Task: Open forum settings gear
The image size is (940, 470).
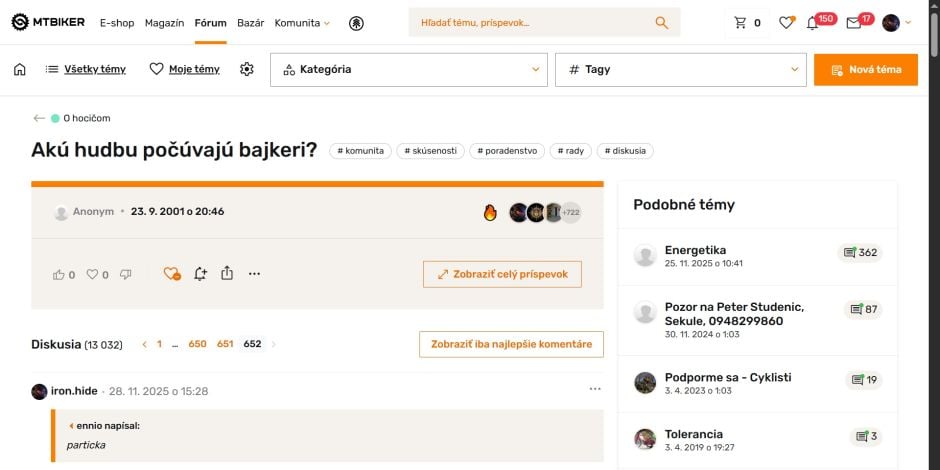Action: click(x=247, y=69)
